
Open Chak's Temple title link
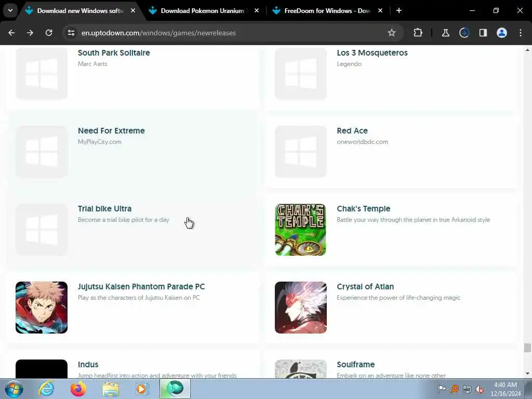click(363, 209)
